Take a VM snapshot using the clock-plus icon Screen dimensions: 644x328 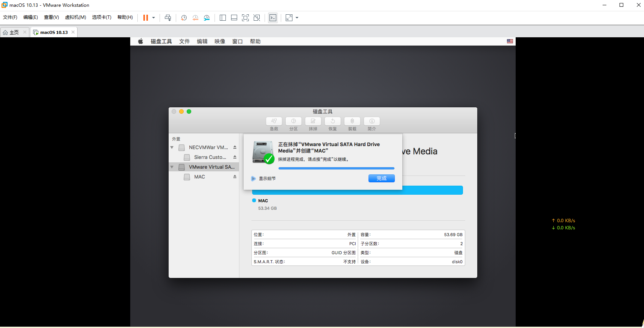(x=184, y=18)
